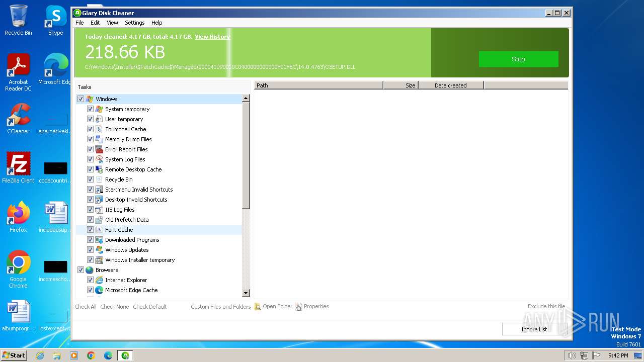This screenshot has width=644, height=362.
Task: Uncheck the Microsoft Edge Cache checkbox
Action: pos(90,290)
